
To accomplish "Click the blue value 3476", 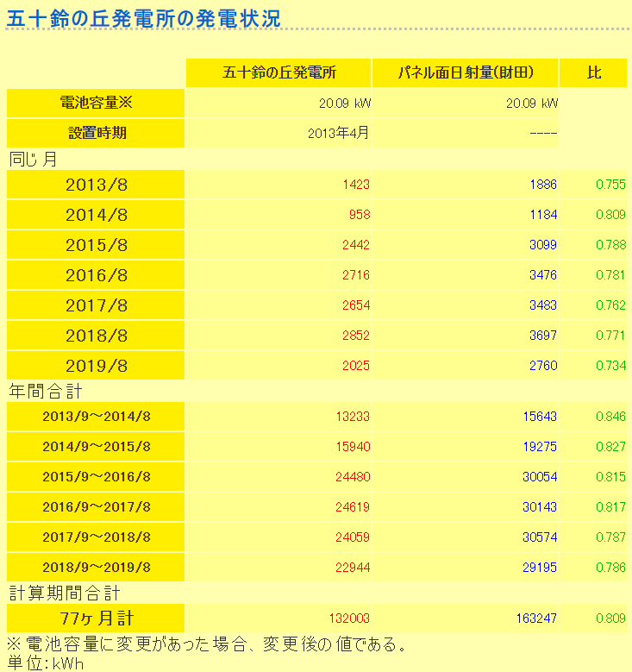I will [x=543, y=275].
